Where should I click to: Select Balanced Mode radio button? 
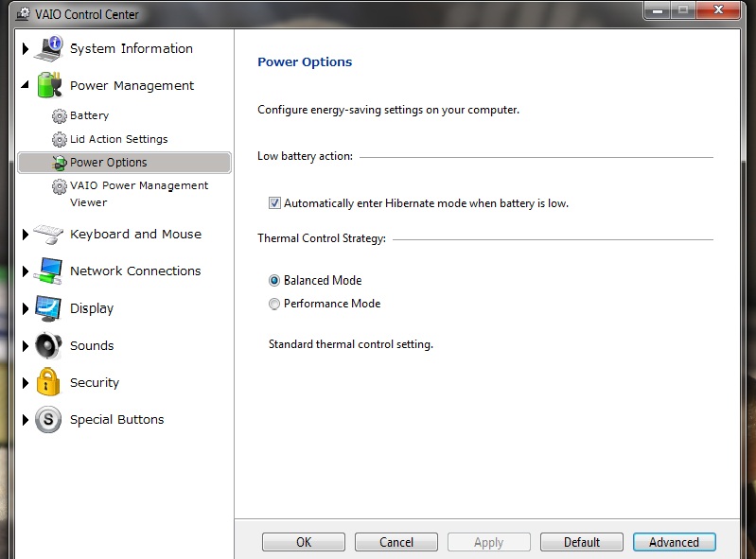273,281
